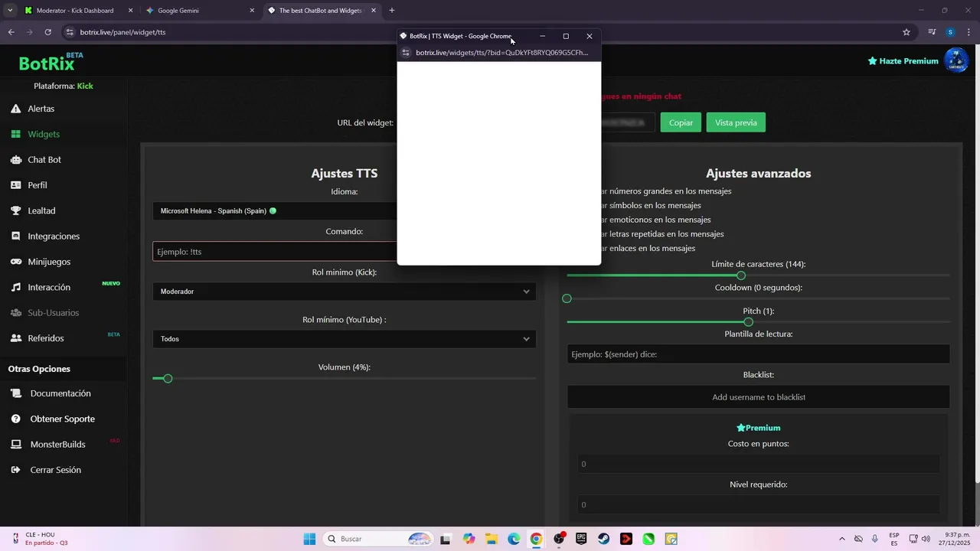Click the BotRix logo

[x=47, y=63]
